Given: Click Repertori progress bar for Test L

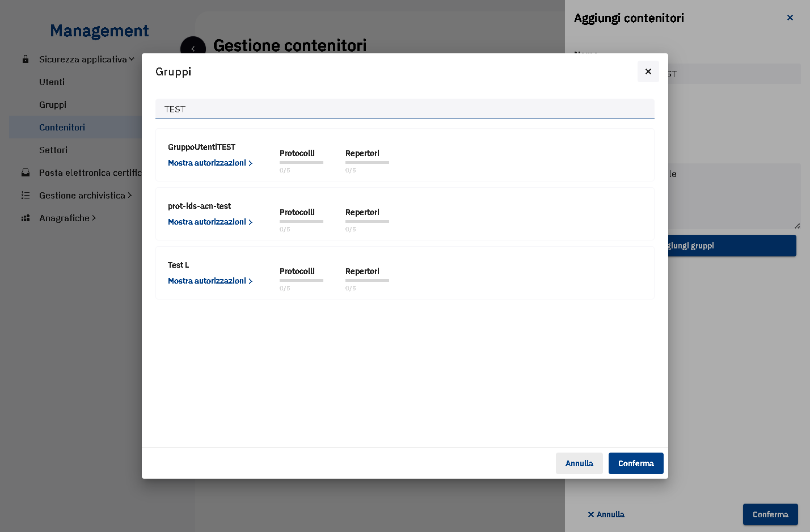Looking at the screenshot, I should point(367,280).
